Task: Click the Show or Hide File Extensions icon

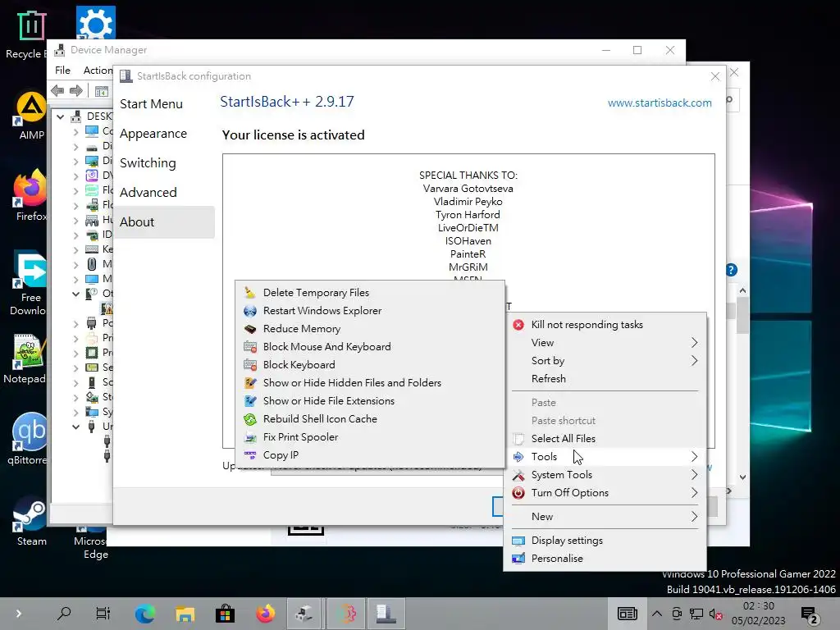Action: click(249, 400)
